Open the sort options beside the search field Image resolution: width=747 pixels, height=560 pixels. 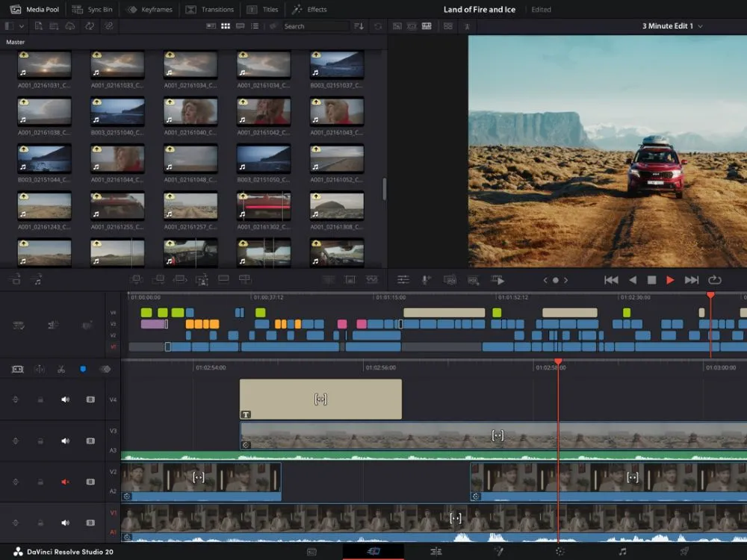pos(359,26)
